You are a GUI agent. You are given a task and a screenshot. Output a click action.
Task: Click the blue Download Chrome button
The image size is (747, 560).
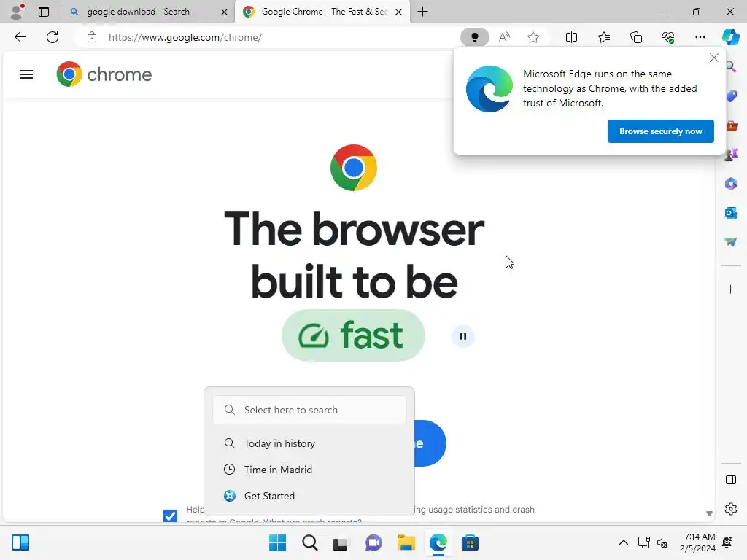click(430, 443)
